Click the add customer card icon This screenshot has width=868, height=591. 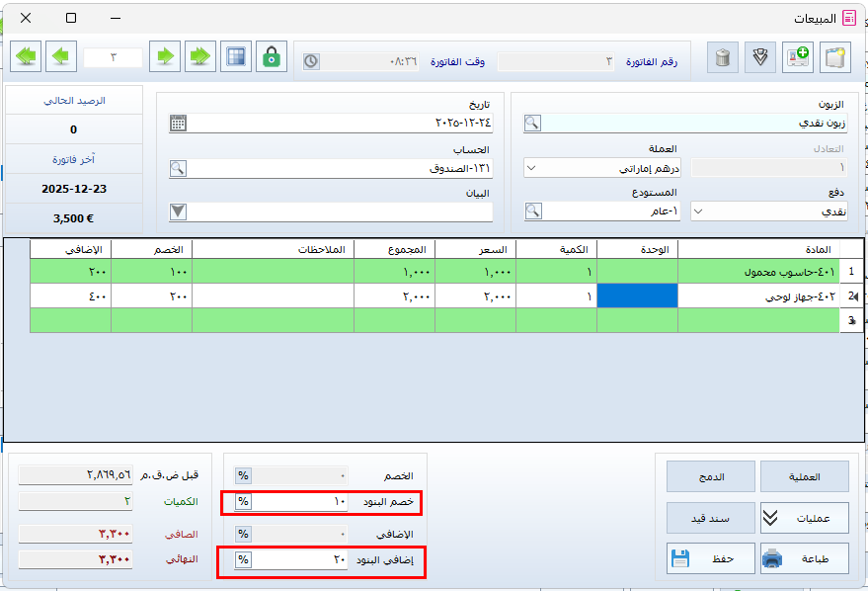coord(798,56)
